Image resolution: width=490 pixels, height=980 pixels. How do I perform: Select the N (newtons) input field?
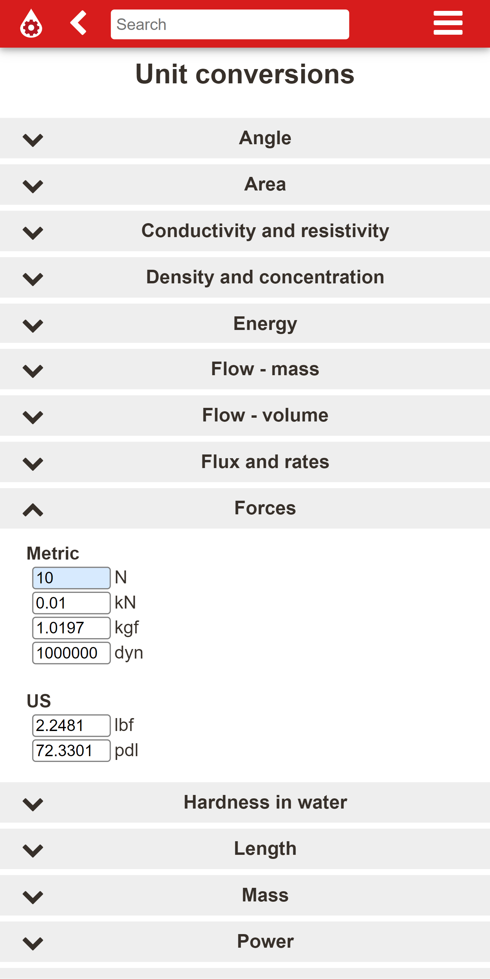click(x=72, y=578)
